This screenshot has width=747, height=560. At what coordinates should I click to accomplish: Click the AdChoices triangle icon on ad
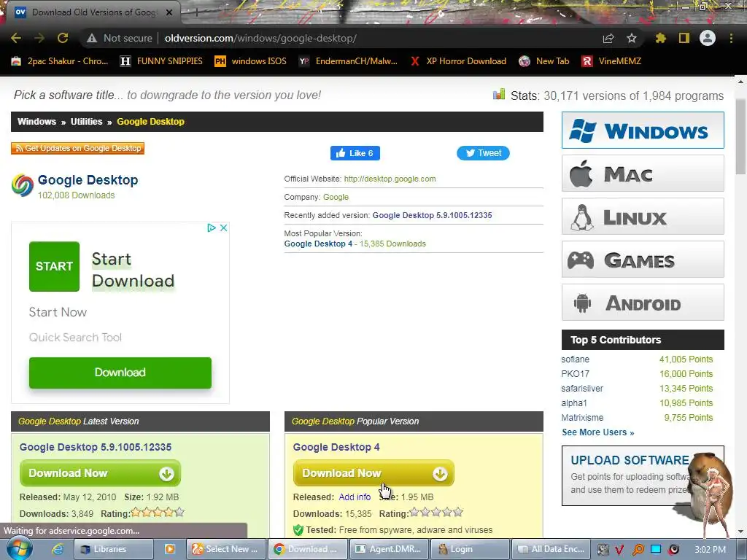[x=212, y=227]
